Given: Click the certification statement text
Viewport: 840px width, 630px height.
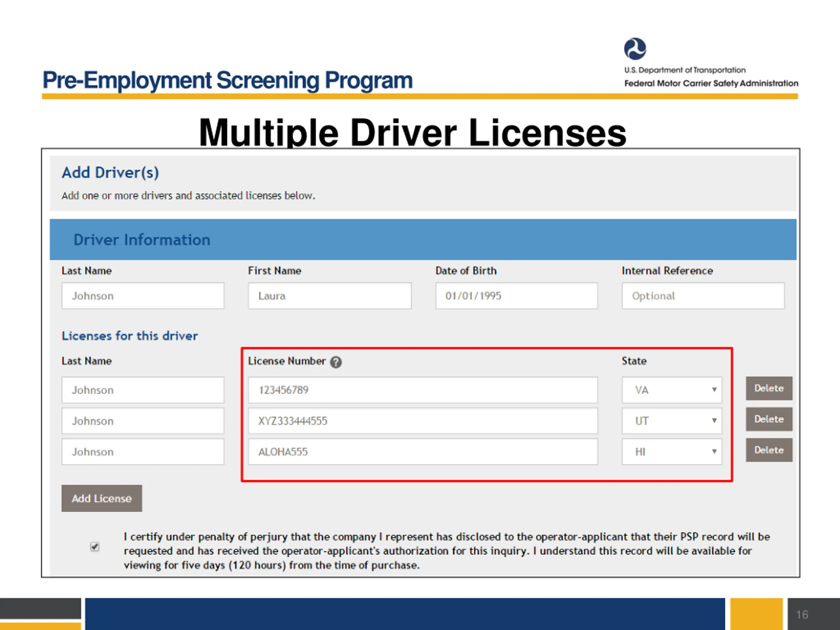Looking at the screenshot, I should click(x=447, y=551).
